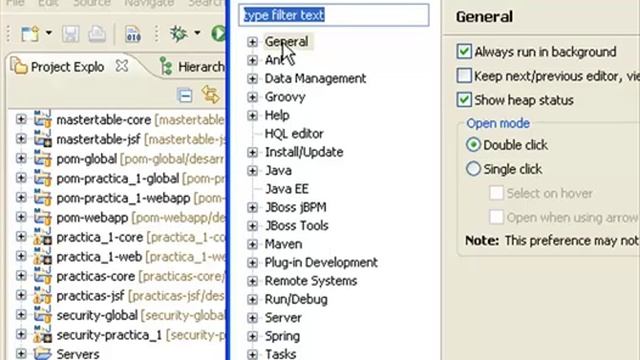Expand the mastertable-jsf project

[21, 139]
